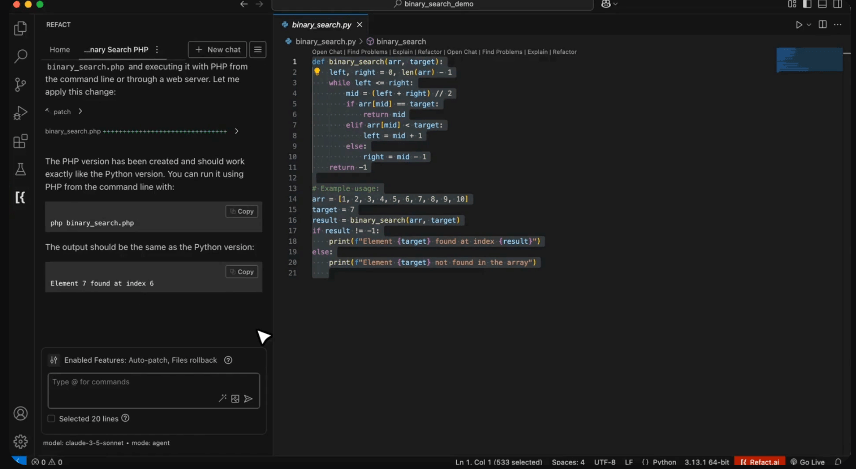Open the Refact sidebar icon in activity bar

tap(20, 197)
